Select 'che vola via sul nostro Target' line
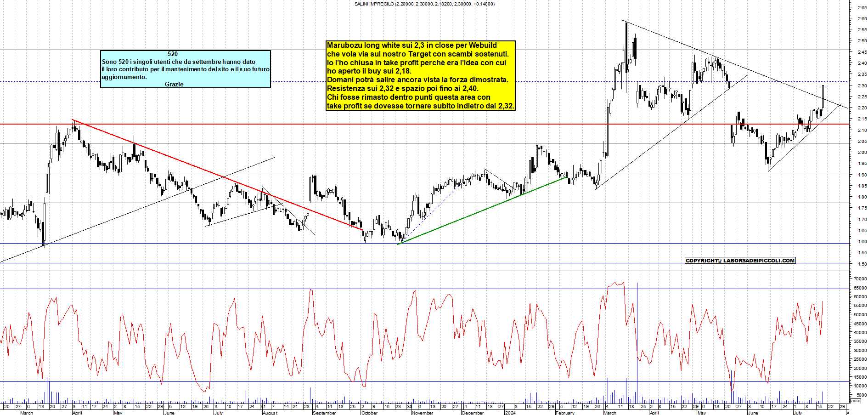868x415 pixels. 418,54
